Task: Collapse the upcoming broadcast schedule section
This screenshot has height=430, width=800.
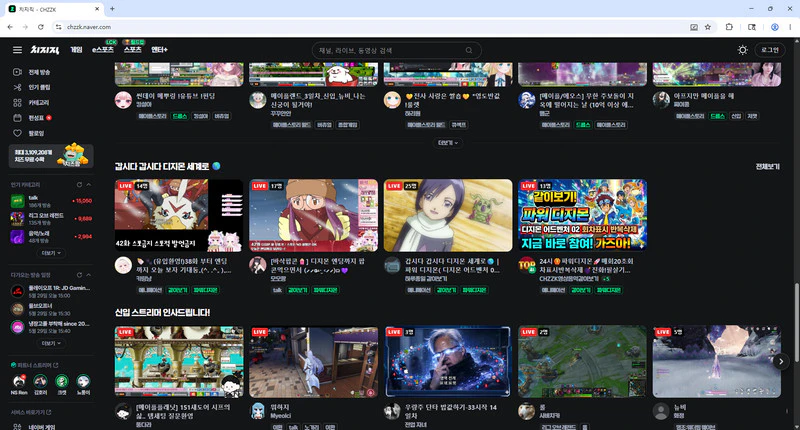Action: [89, 275]
